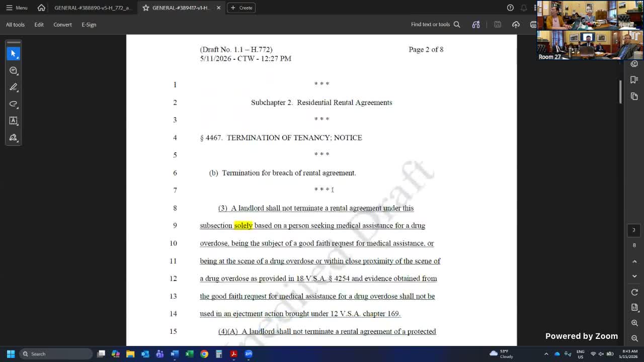Open the notifications bell
This screenshot has height=362, width=644.
[524, 8]
